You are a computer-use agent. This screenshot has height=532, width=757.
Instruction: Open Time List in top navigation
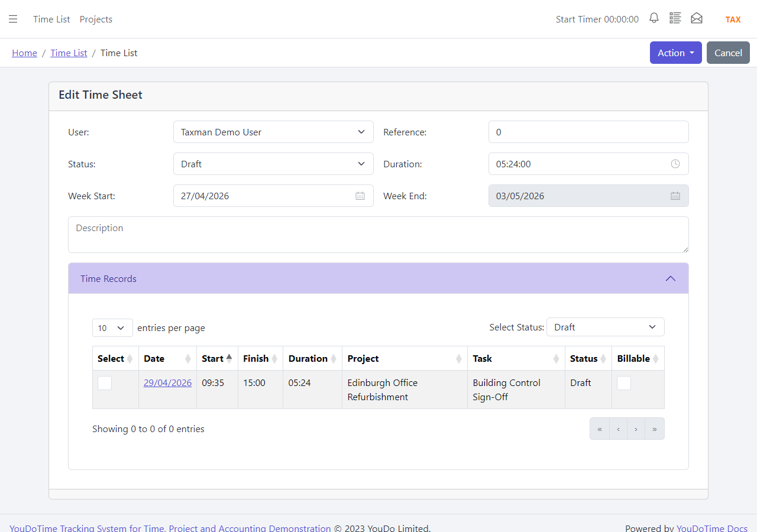(51, 19)
